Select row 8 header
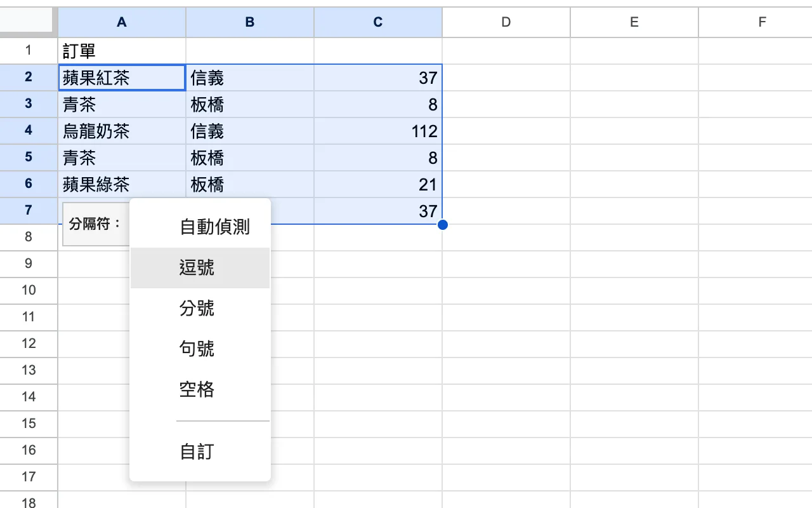 coord(29,237)
